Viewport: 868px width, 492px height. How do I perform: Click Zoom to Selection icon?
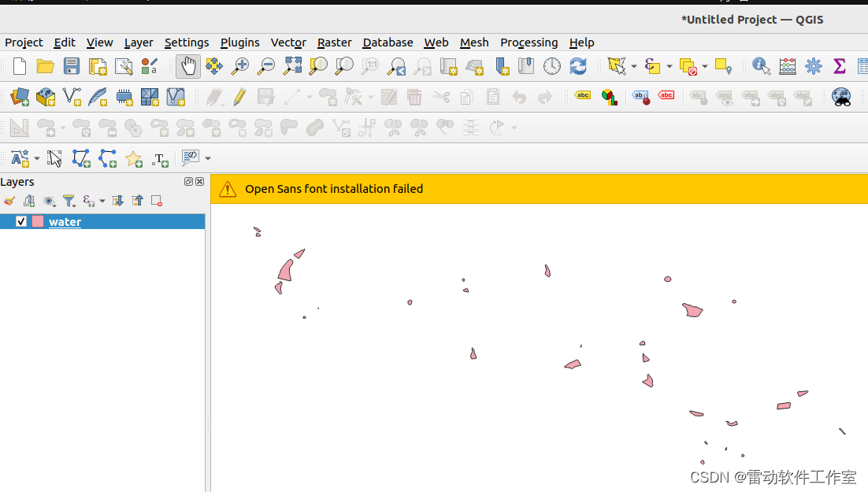(x=318, y=66)
